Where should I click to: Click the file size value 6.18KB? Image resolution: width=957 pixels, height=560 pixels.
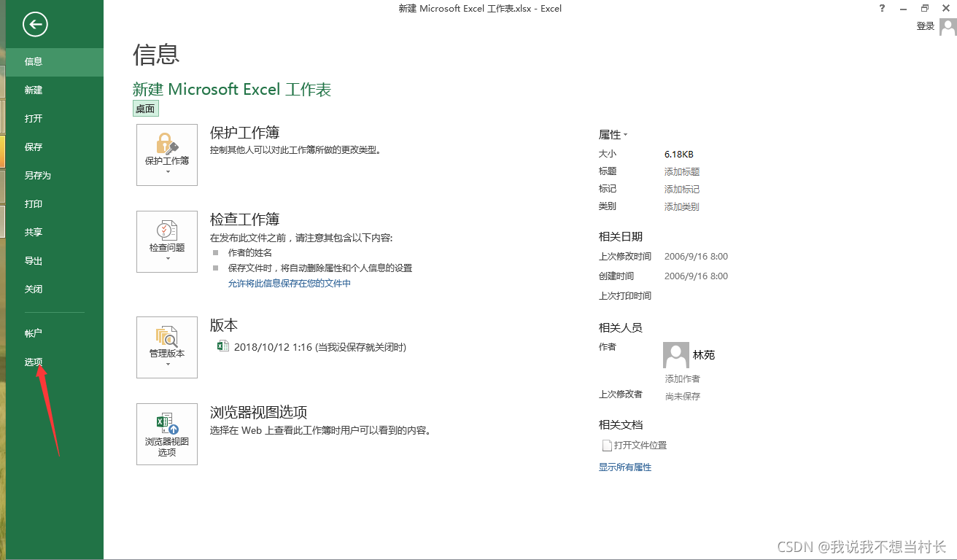click(x=679, y=155)
